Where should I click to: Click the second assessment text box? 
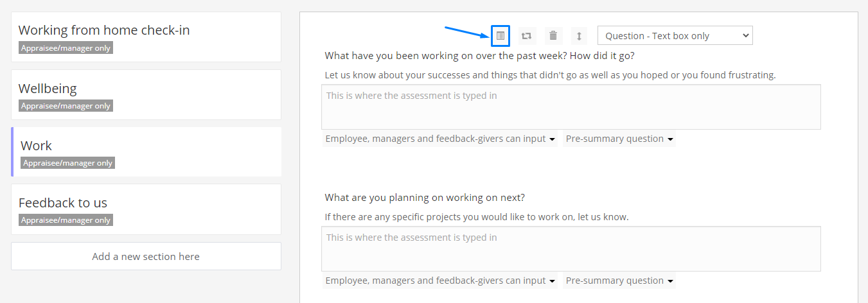point(571,248)
